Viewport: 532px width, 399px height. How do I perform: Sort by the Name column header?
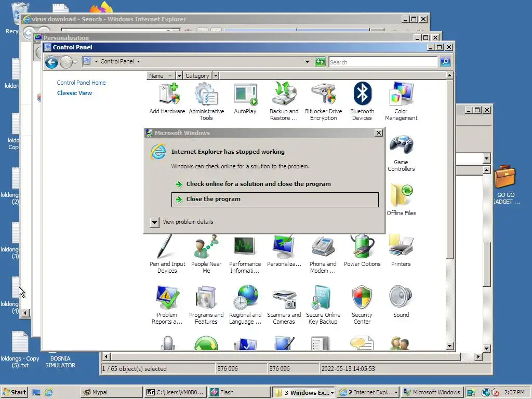click(161, 76)
